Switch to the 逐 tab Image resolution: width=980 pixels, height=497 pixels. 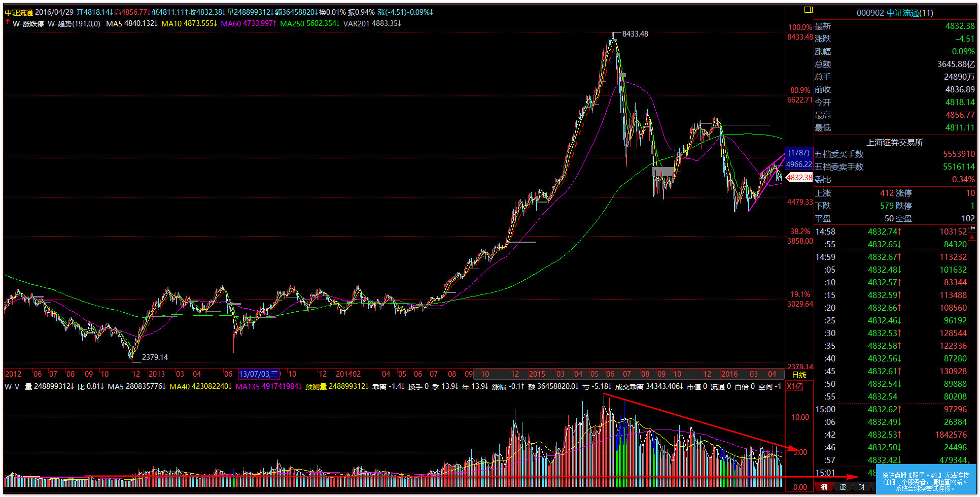(843, 487)
